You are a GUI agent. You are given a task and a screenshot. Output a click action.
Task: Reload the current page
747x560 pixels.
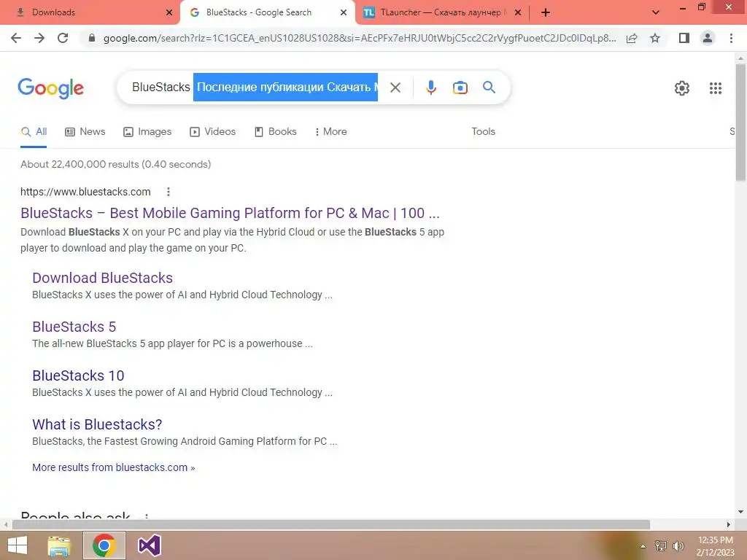[x=63, y=38]
